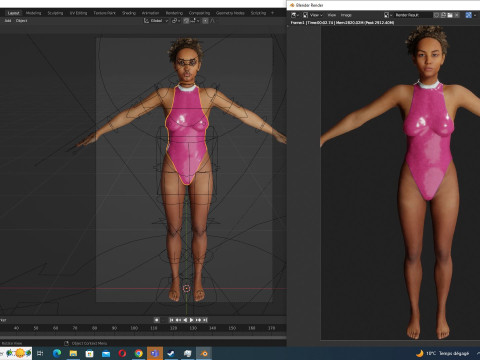
Task: Open the View menu in the render window
Action: click(x=332, y=15)
